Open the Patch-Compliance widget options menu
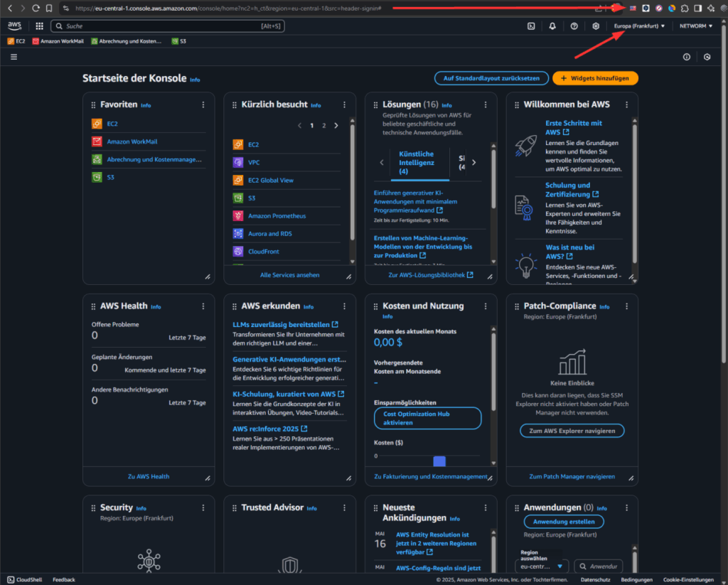 (x=627, y=306)
